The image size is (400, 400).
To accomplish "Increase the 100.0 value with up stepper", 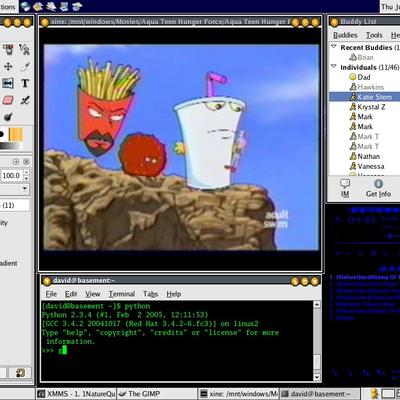I will (x=26, y=172).
